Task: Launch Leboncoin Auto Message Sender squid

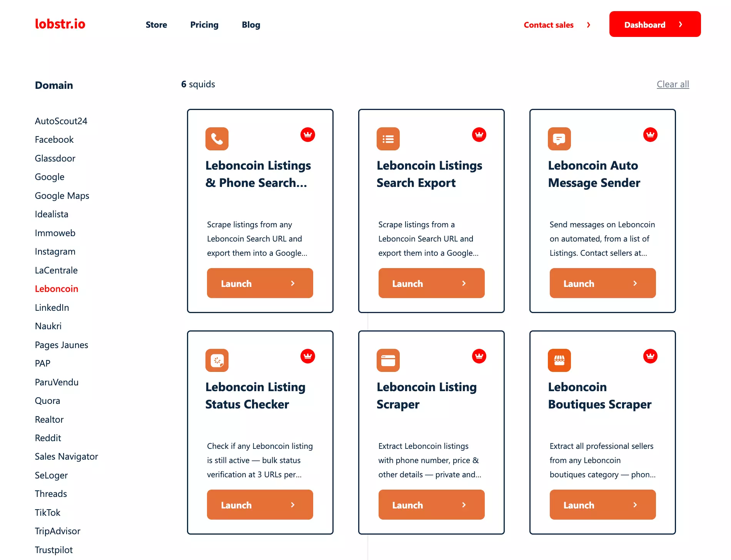Action: [602, 283]
